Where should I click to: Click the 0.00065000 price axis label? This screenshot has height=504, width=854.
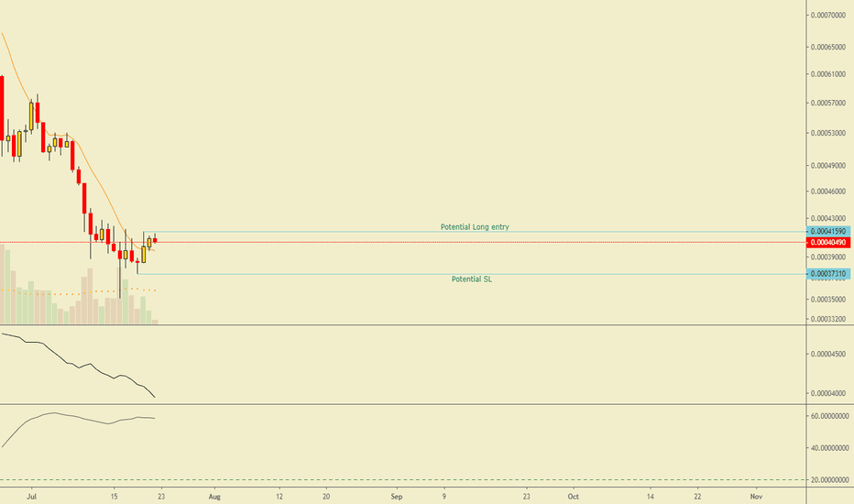[827, 48]
